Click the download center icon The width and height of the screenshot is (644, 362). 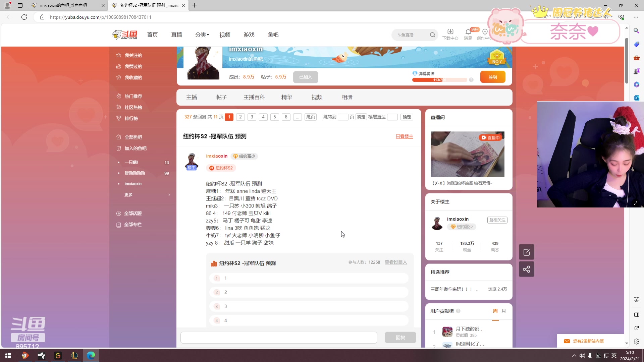click(450, 32)
